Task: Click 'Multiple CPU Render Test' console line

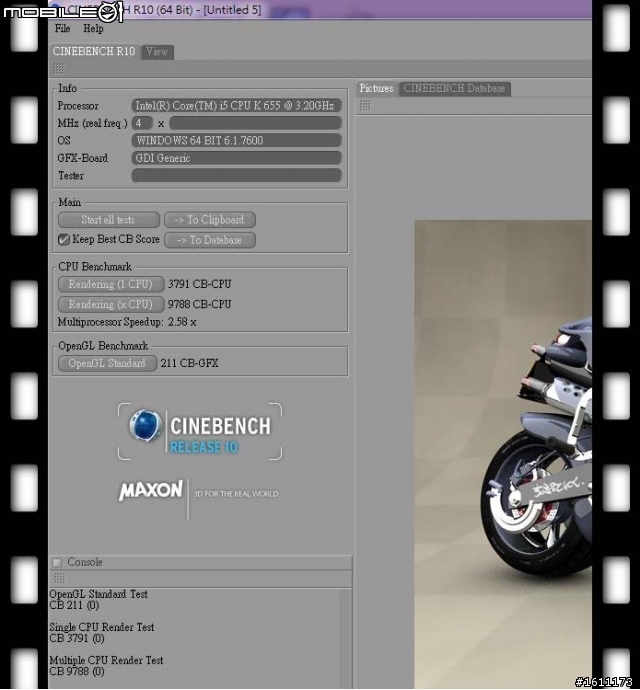Action: 106,660
